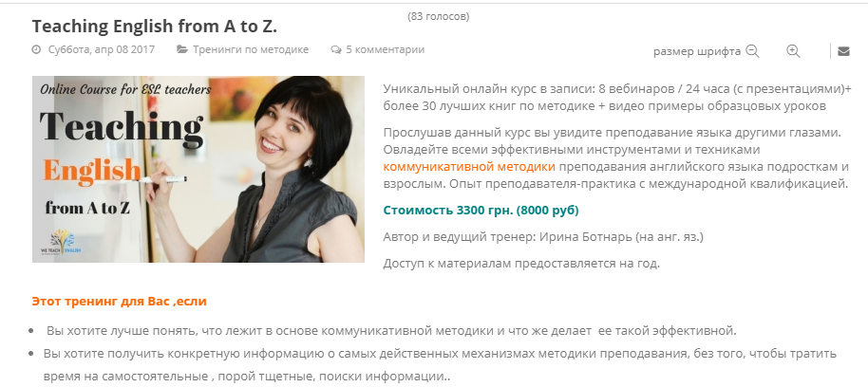Click the 83 голосов vote count
Viewport: 868px width, 387px height.
pyautogui.click(x=439, y=16)
